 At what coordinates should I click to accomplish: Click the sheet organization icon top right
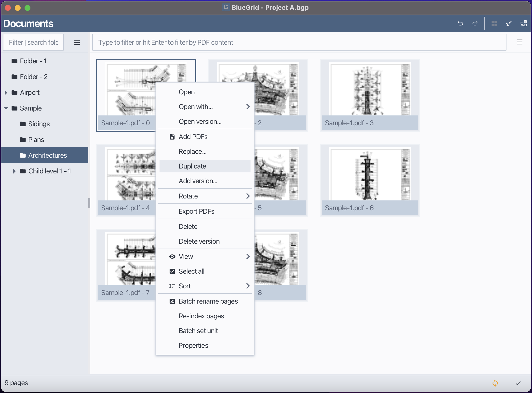point(524,23)
